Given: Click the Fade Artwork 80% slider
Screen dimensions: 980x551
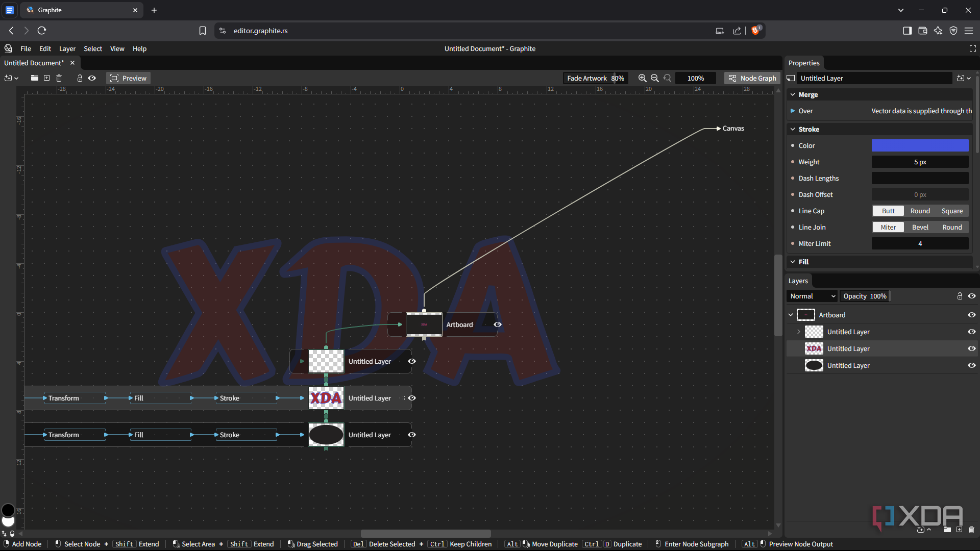Looking at the screenshot, I should point(596,78).
